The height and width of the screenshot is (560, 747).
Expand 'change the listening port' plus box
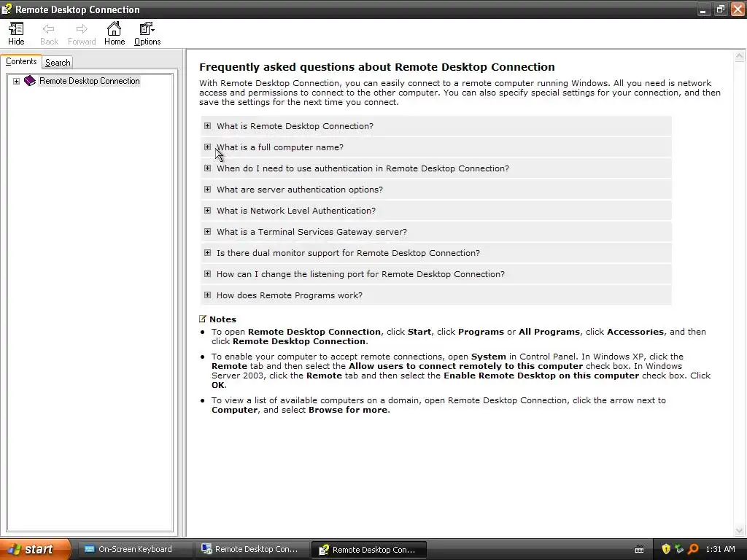click(x=207, y=274)
